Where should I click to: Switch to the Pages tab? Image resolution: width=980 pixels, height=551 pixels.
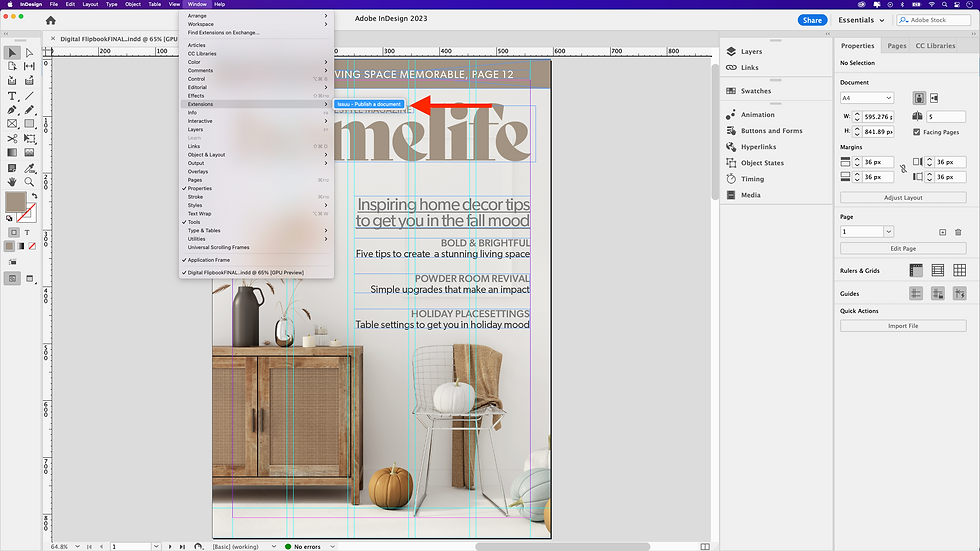897,46
